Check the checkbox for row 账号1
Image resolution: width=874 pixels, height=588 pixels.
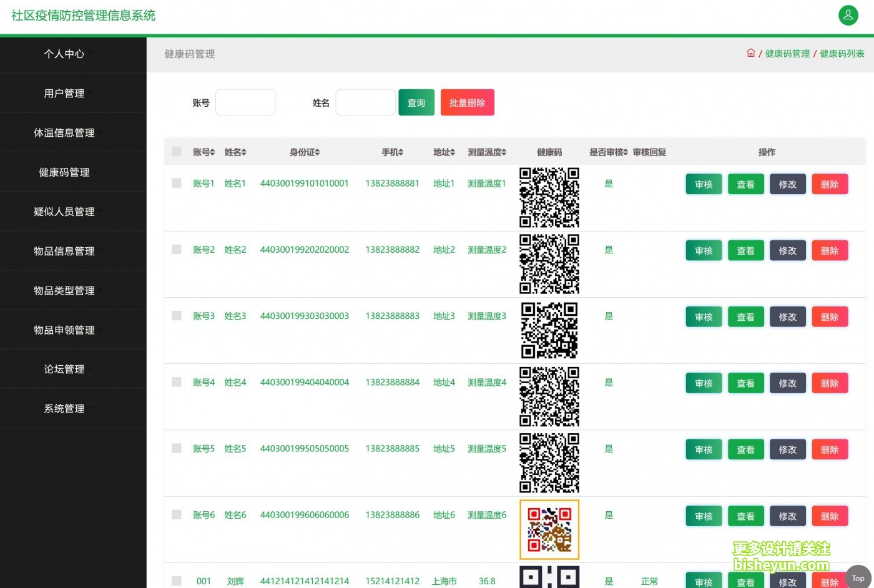pyautogui.click(x=177, y=183)
